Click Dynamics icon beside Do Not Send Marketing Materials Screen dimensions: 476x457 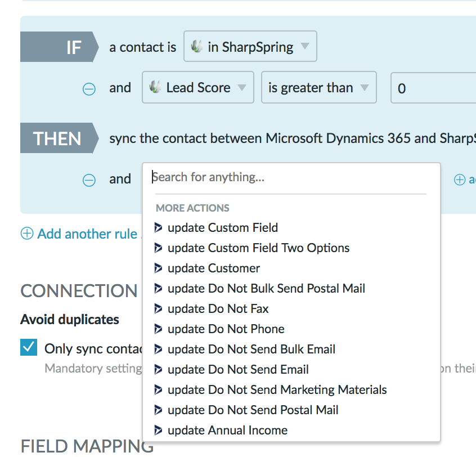[x=158, y=389]
